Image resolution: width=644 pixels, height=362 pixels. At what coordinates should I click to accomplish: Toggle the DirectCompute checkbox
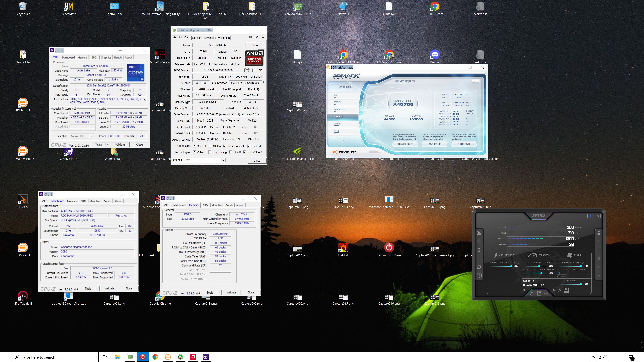[x=225, y=146]
